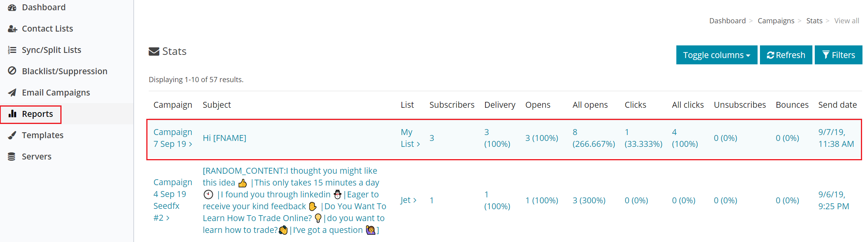
Task: Click the Email Campaigns paper plane icon
Action: (x=12, y=92)
